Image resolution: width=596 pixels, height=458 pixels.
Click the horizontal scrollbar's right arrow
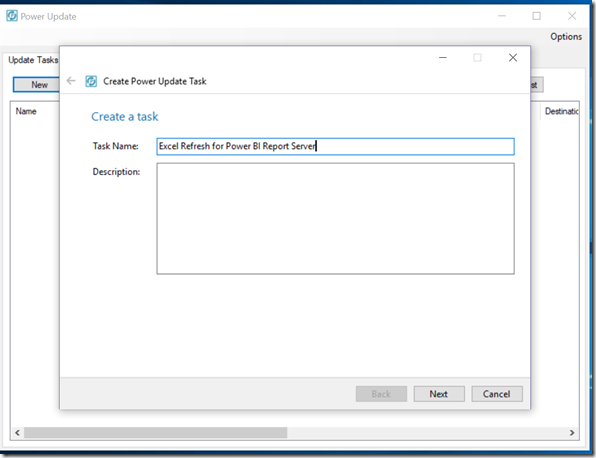(x=572, y=433)
